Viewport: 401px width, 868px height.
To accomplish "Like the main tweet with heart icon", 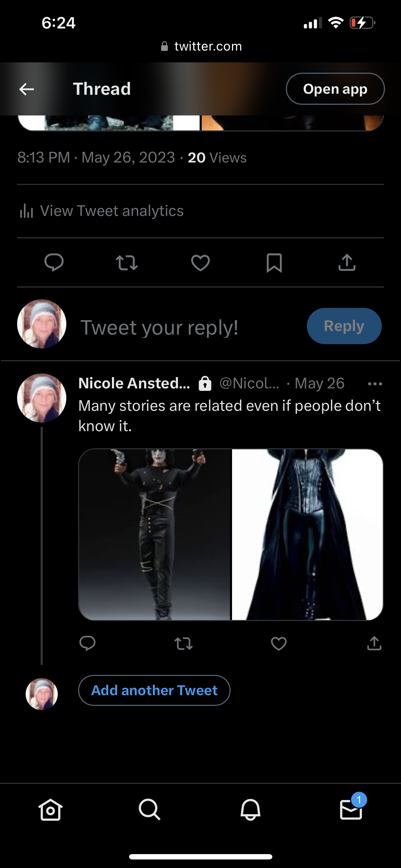I will (200, 263).
